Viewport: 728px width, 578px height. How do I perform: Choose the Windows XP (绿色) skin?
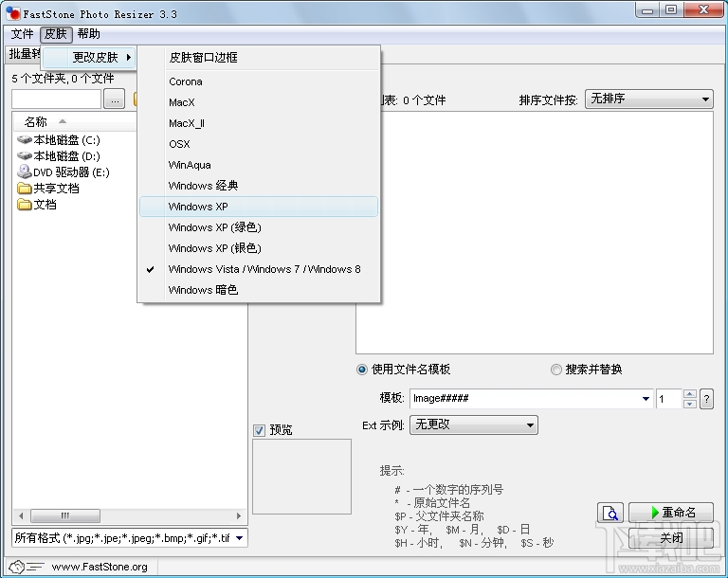click(x=259, y=227)
